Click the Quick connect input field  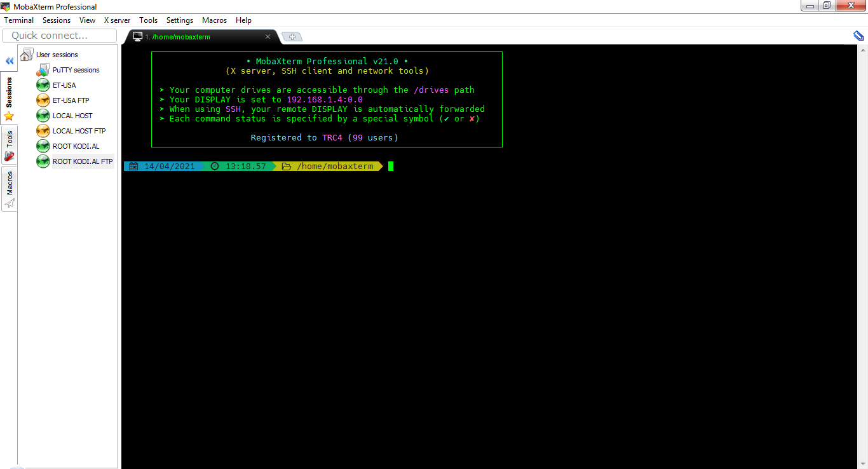coord(60,36)
